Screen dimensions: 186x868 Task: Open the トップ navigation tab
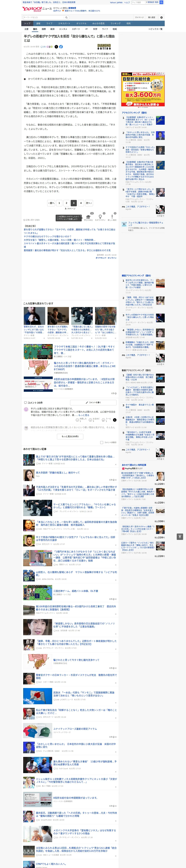tap(27, 24)
